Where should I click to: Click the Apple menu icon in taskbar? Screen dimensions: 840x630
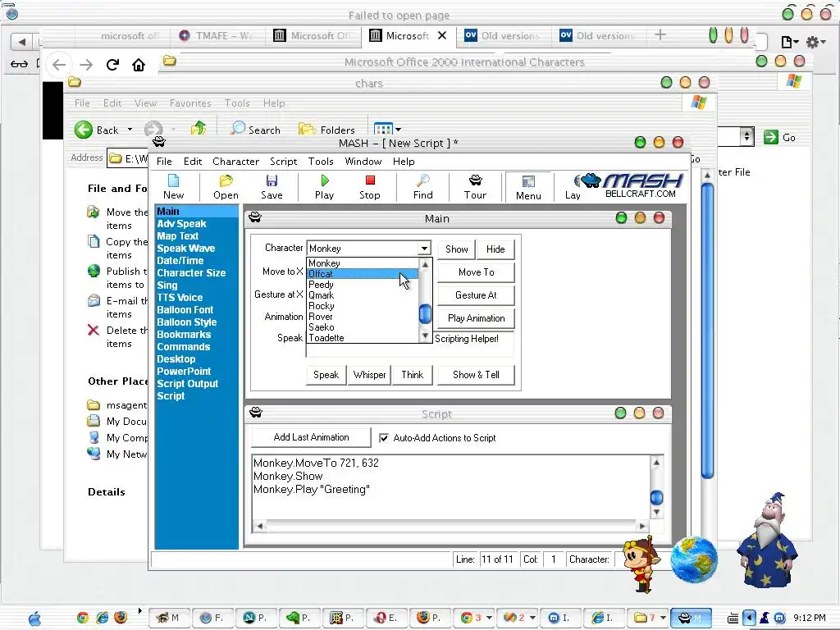click(x=34, y=619)
